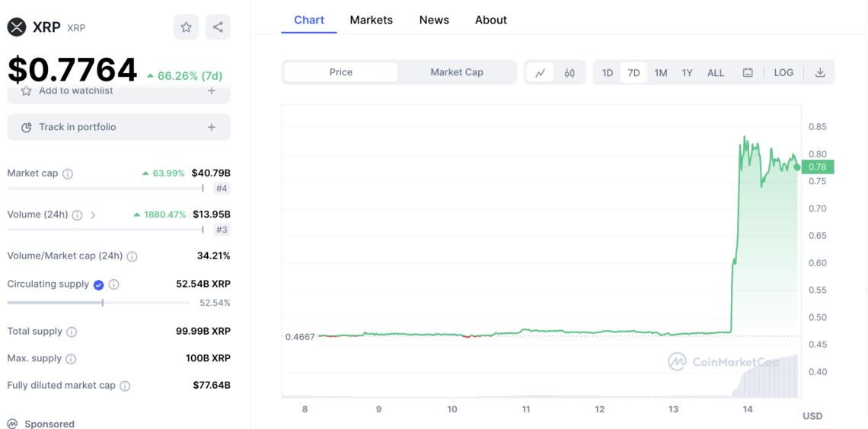Click the #4 market cap rank badge
This screenshot has height=429, width=868.
coord(222,189)
